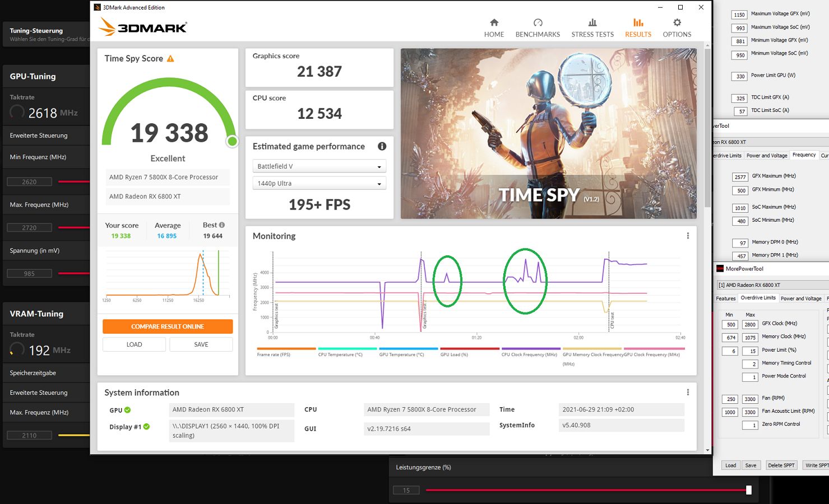The image size is (829, 504).
Task: Open the Monitoring options menu dots
Action: (x=688, y=236)
